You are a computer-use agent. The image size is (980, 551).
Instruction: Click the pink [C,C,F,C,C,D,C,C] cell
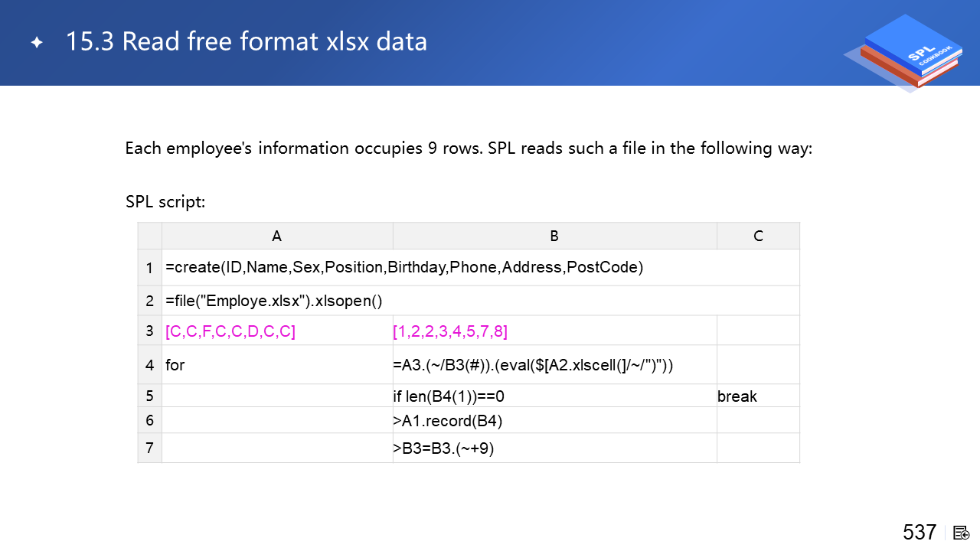230,331
